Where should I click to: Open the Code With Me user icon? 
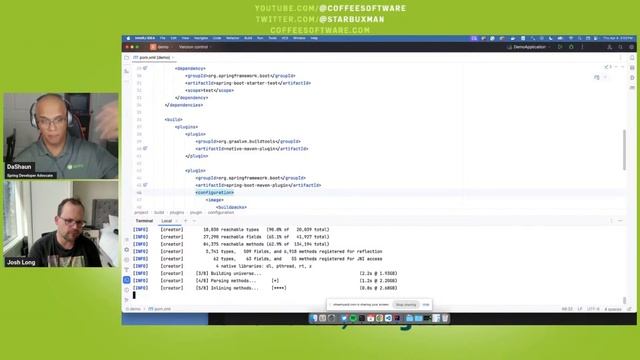[x=609, y=47]
